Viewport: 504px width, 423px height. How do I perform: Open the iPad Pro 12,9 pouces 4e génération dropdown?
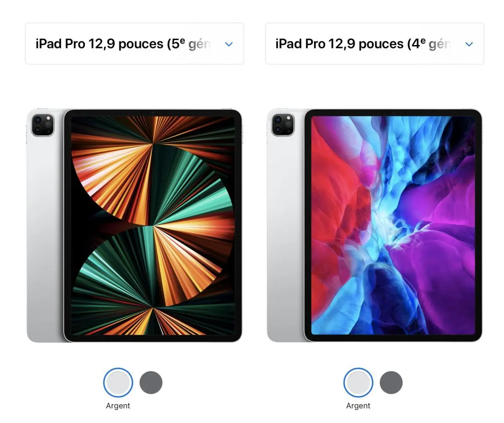coord(375,44)
